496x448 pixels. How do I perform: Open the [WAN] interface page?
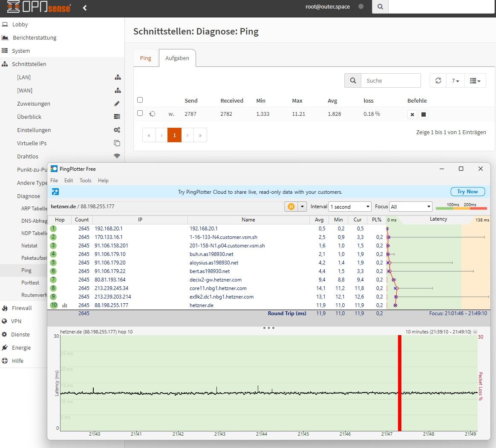pyautogui.click(x=25, y=90)
